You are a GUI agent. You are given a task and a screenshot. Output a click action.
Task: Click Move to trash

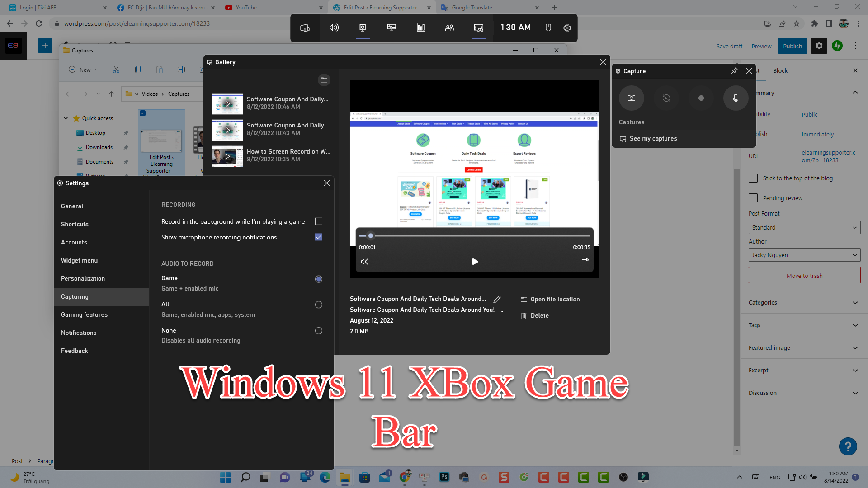804,275
